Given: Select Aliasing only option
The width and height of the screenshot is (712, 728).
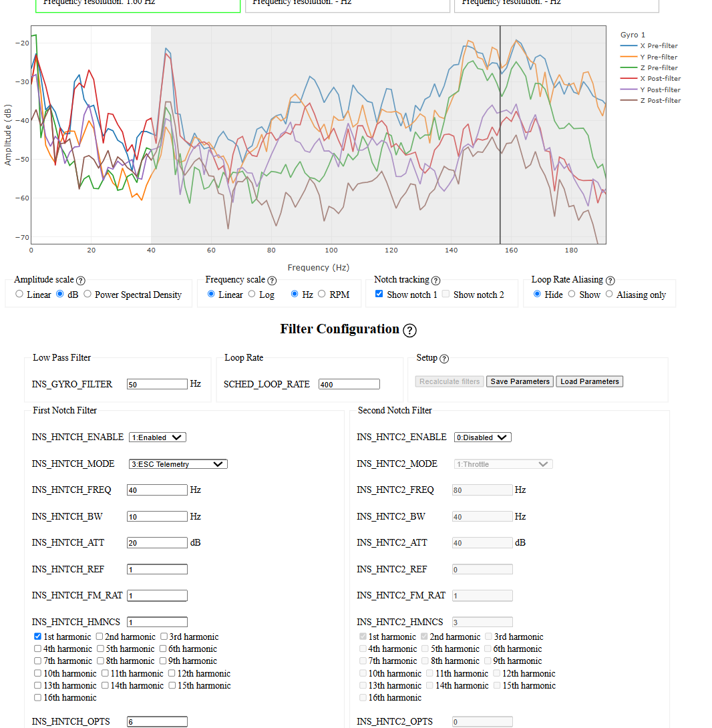Looking at the screenshot, I should 609,294.
